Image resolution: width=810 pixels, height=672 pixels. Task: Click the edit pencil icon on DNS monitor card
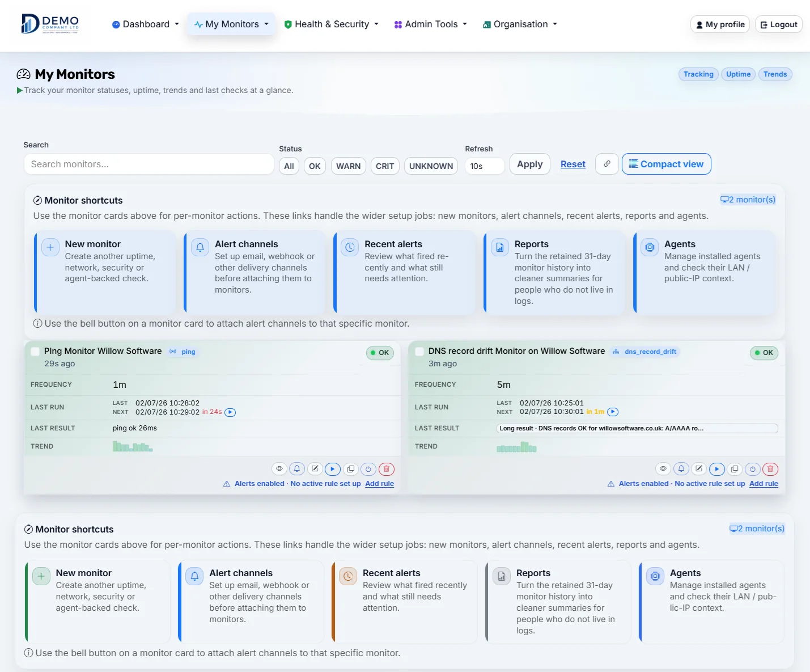pyautogui.click(x=699, y=469)
